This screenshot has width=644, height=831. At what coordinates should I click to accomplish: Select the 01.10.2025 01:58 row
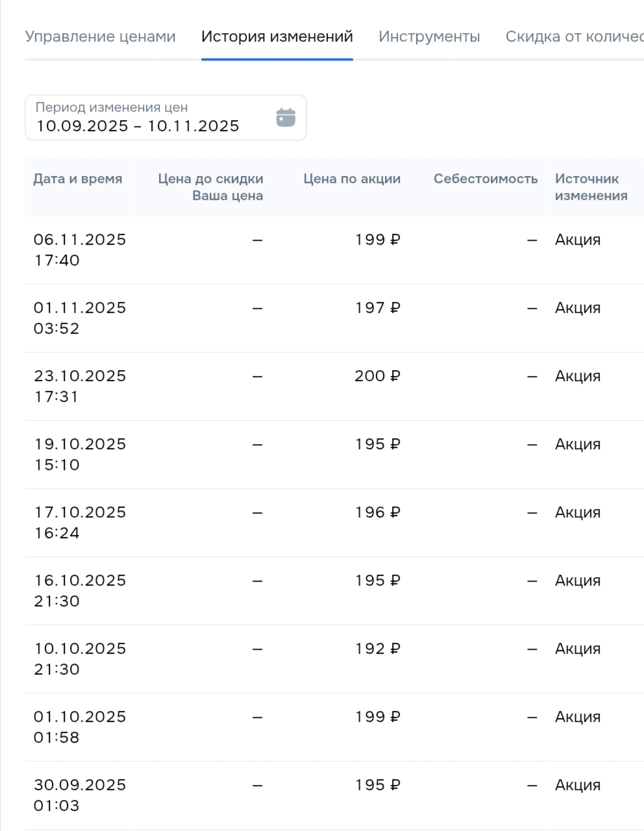(x=80, y=727)
